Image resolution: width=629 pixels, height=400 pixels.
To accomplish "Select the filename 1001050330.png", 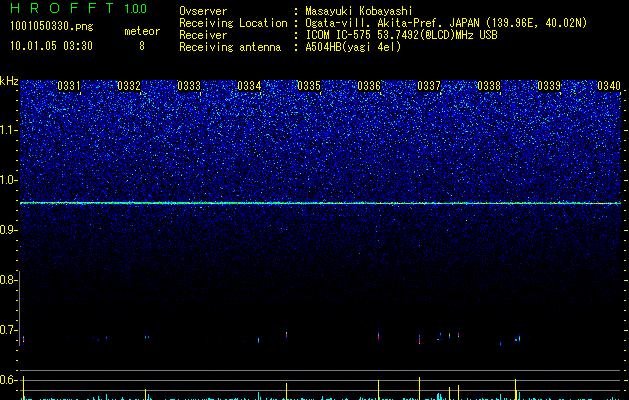I will [x=52, y=26].
